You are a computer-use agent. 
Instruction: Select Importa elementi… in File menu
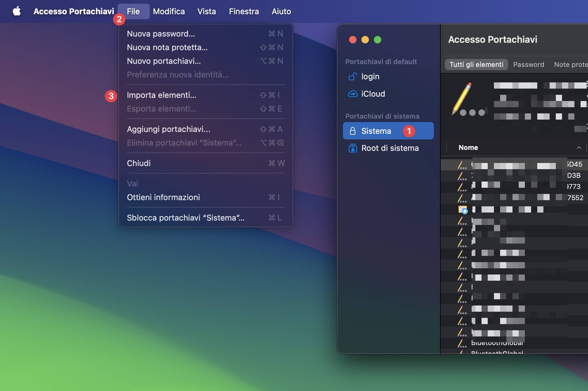(205, 95)
